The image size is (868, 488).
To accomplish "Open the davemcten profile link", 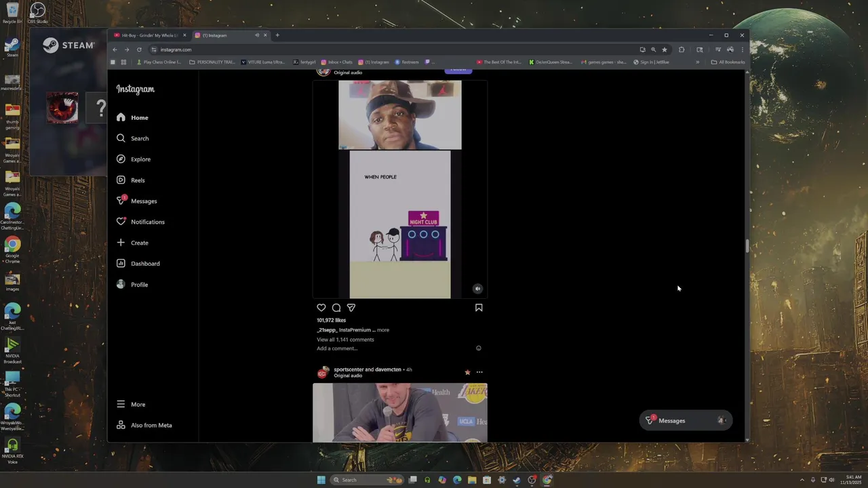I will coord(388,369).
